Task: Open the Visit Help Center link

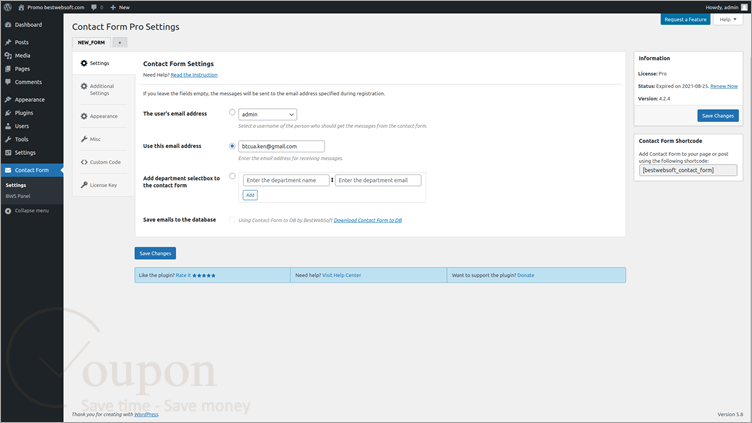Action: click(x=341, y=275)
